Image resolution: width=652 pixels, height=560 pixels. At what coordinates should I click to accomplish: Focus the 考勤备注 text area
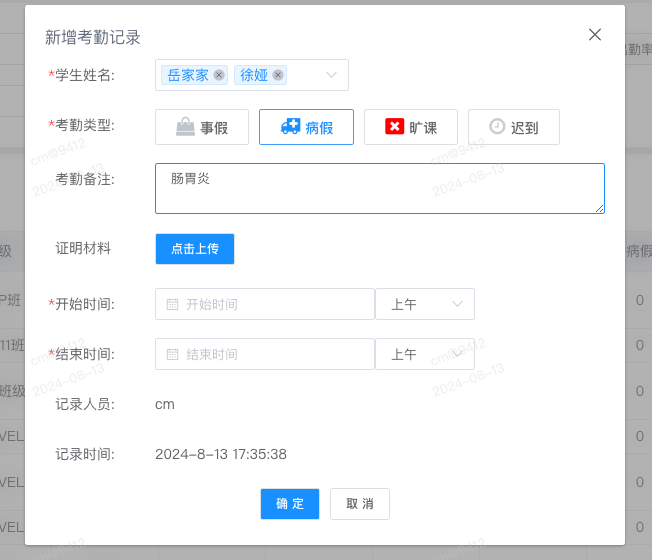pyautogui.click(x=380, y=188)
